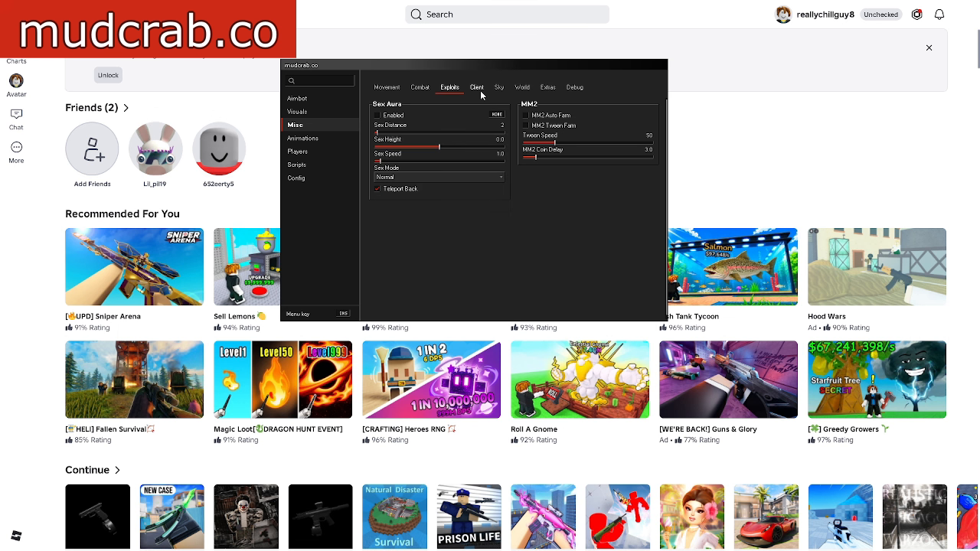980x551 pixels.
Task: Select Visuals in the mudcrab.co sidebar
Action: tap(297, 112)
